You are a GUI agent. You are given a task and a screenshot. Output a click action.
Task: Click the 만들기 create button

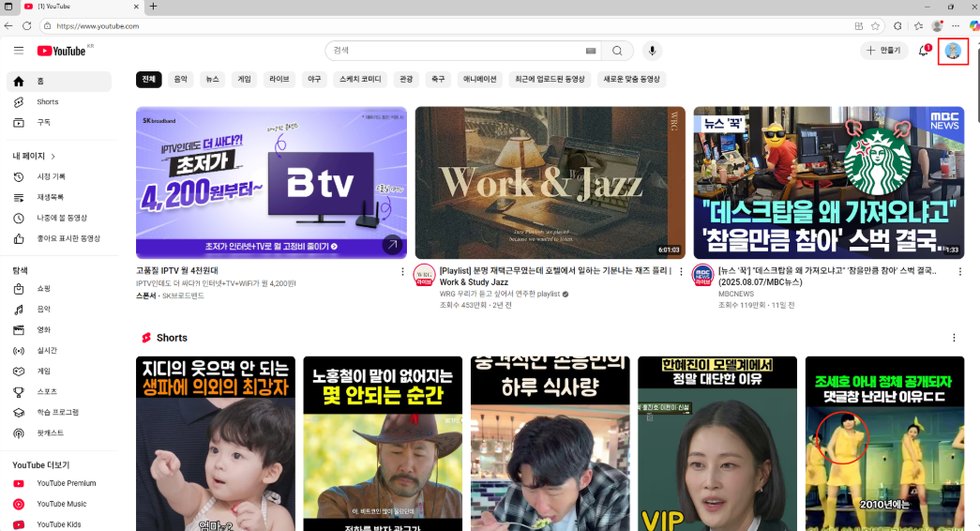pos(883,51)
